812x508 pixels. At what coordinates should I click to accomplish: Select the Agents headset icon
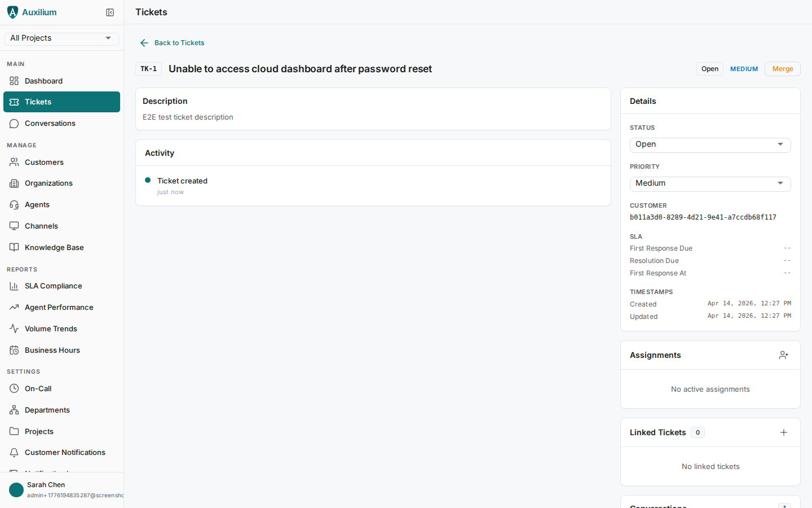click(14, 204)
